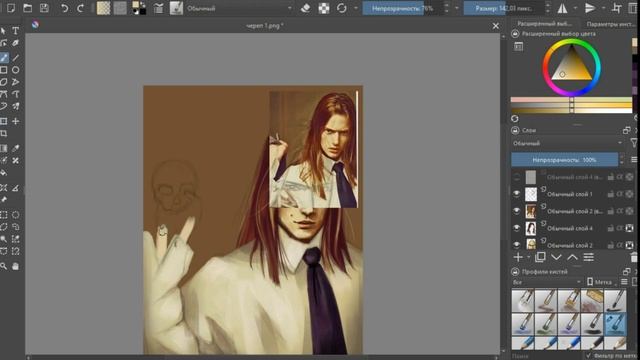
Task: Open layer filter funnel icon
Action: pos(633,143)
